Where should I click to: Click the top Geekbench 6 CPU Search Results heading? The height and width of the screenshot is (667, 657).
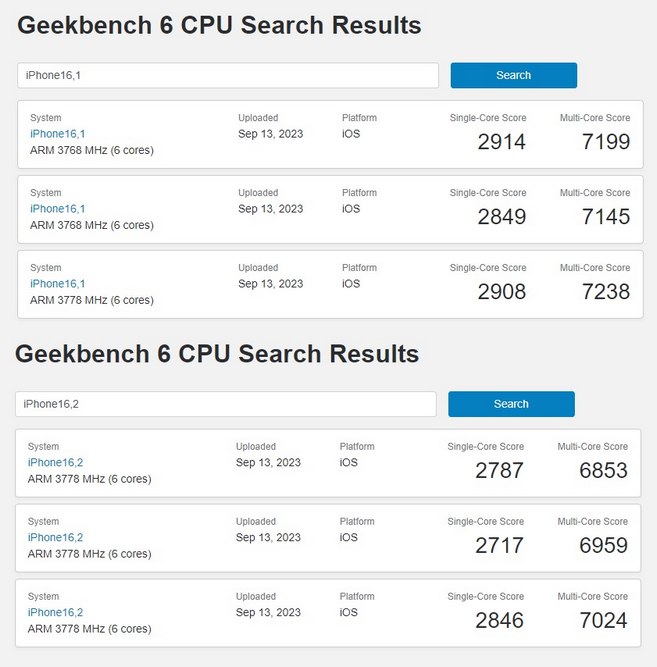click(x=219, y=25)
